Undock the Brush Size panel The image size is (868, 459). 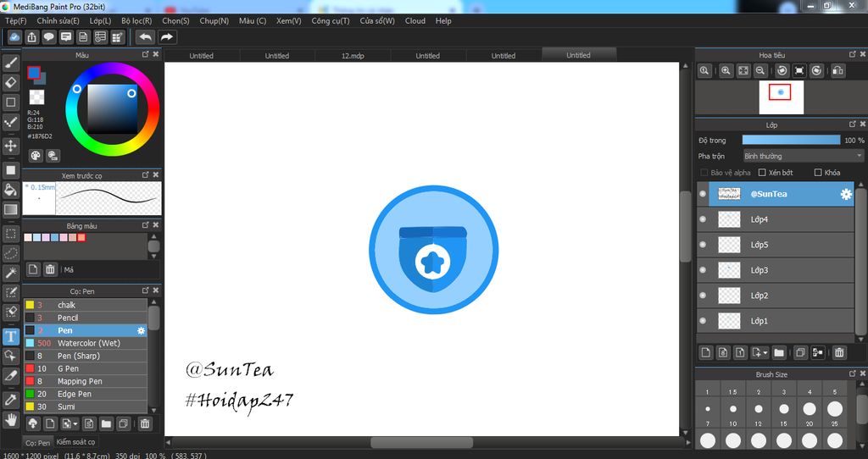pos(853,373)
